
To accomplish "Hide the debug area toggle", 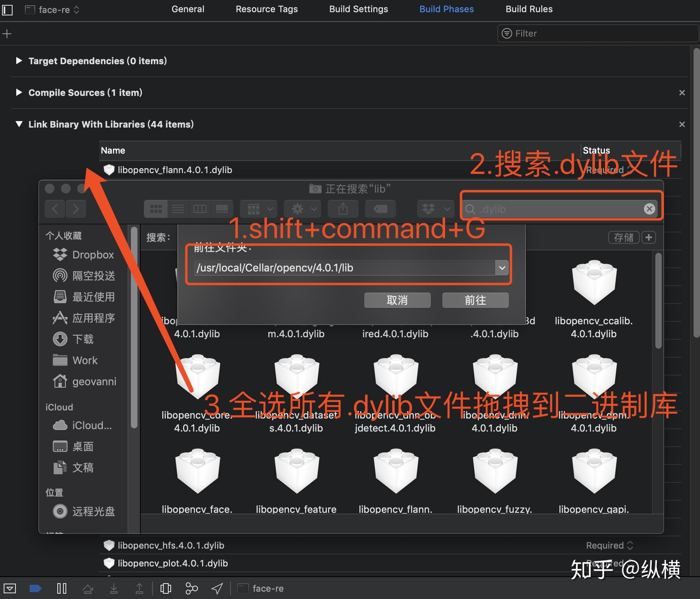I will [10, 588].
